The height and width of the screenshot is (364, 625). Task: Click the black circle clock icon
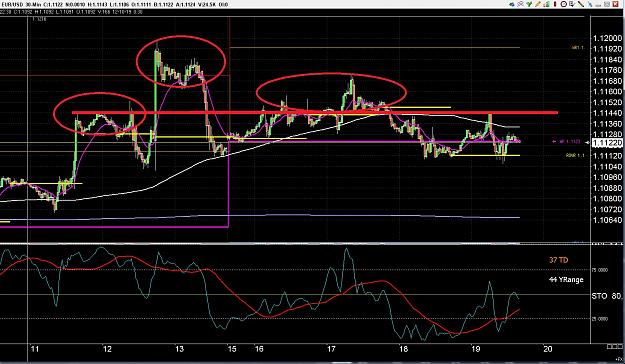(x=564, y=4)
